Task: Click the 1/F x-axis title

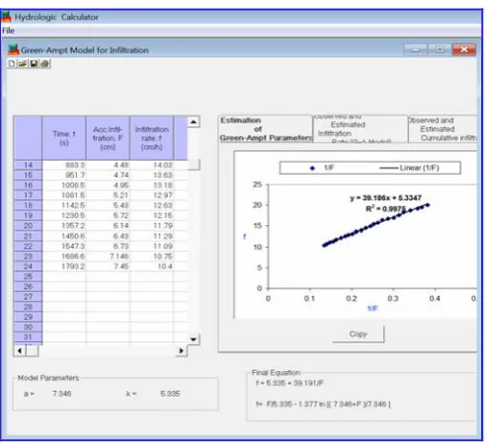Action: 372,308
